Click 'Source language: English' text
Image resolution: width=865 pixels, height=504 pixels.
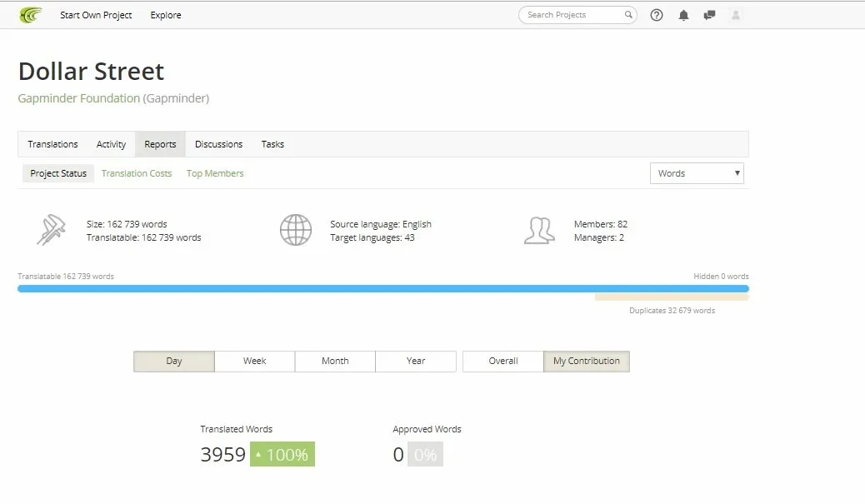point(381,224)
